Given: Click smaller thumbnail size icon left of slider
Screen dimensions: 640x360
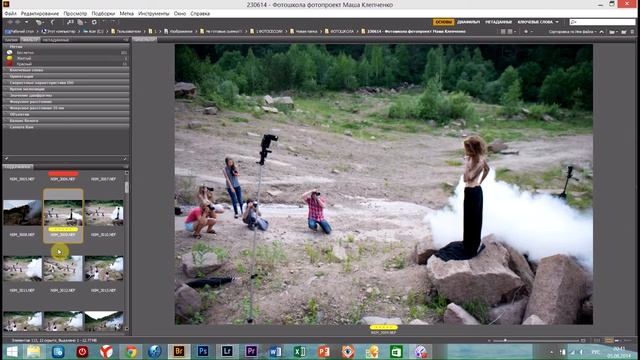Looking at the screenshot, I should coord(489,340).
